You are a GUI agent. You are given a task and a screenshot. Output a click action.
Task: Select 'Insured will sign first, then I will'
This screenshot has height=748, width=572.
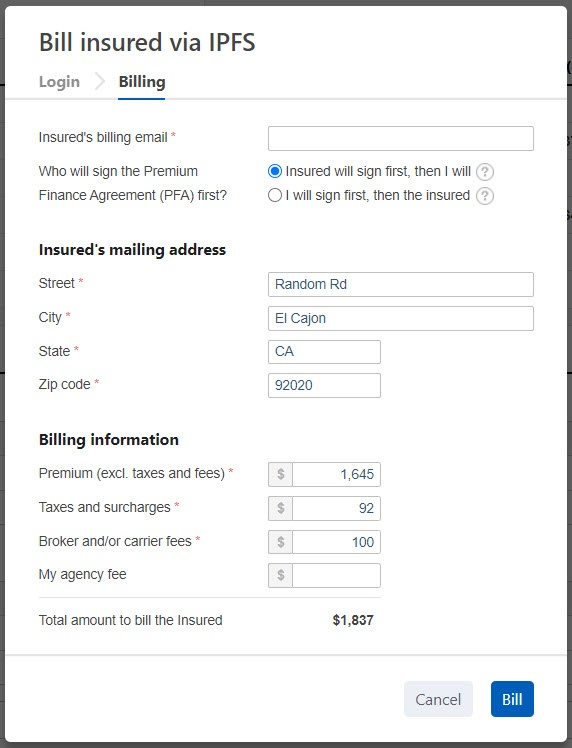click(x=275, y=171)
